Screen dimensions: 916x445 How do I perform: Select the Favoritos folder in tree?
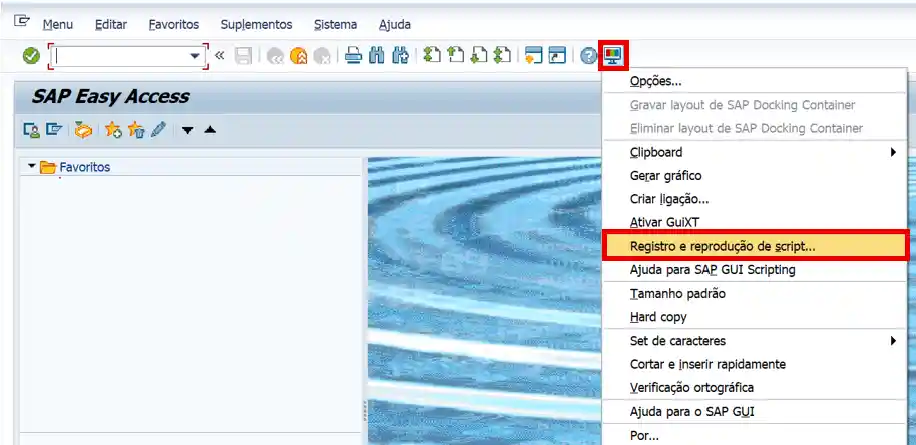coord(75,167)
